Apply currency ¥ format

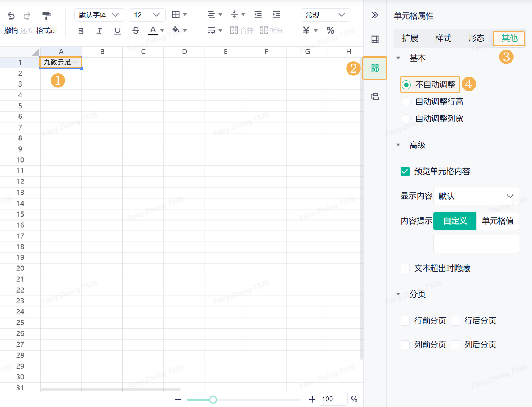[x=306, y=30]
